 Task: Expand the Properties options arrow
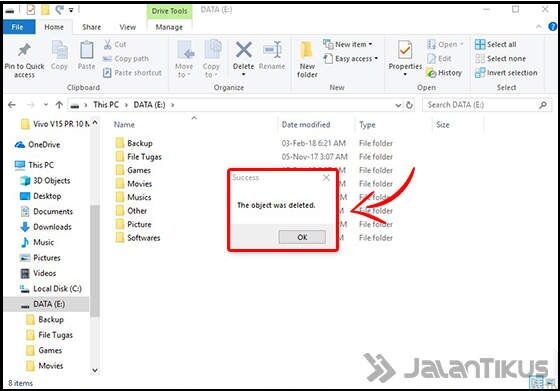click(405, 75)
